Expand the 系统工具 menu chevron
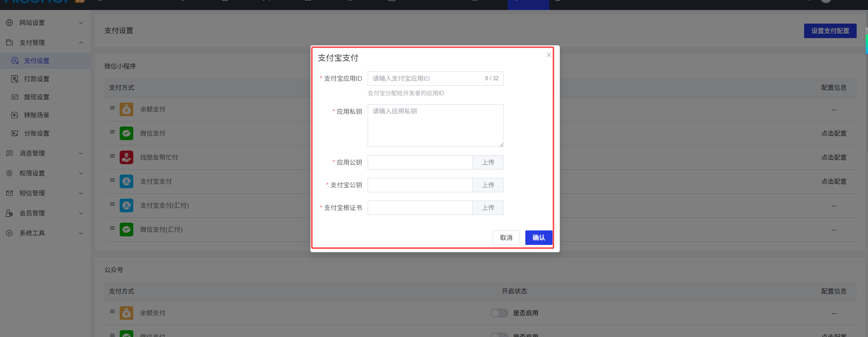 pos(81,233)
